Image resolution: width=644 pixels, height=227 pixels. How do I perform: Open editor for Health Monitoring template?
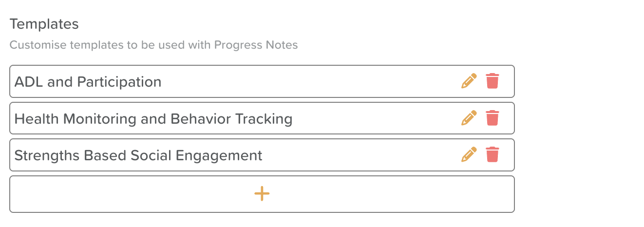tap(469, 118)
